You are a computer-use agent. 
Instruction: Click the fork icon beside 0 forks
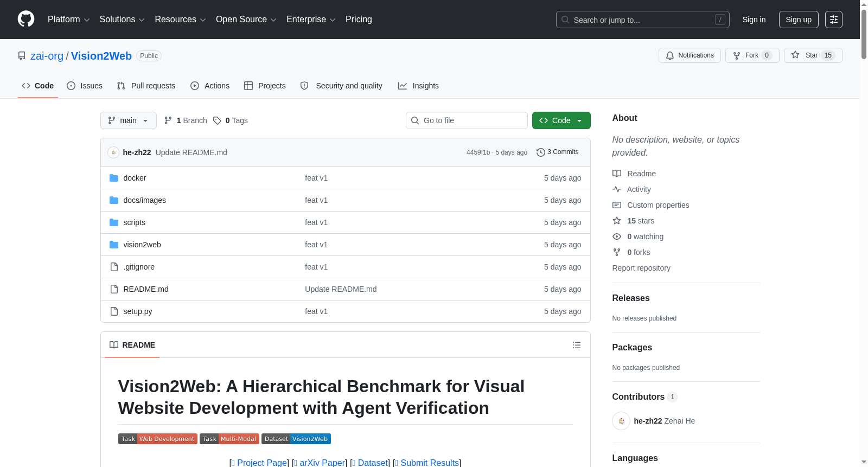pyautogui.click(x=617, y=252)
